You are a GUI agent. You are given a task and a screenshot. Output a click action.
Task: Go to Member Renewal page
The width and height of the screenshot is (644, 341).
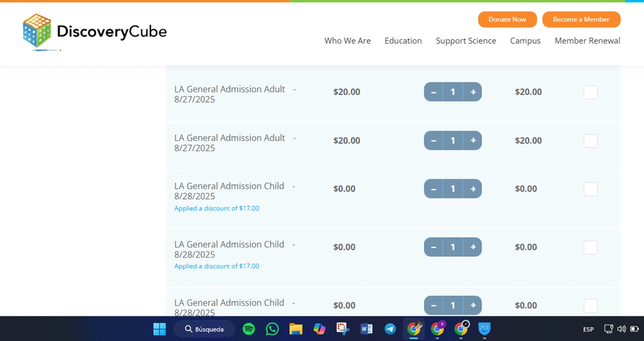click(587, 41)
